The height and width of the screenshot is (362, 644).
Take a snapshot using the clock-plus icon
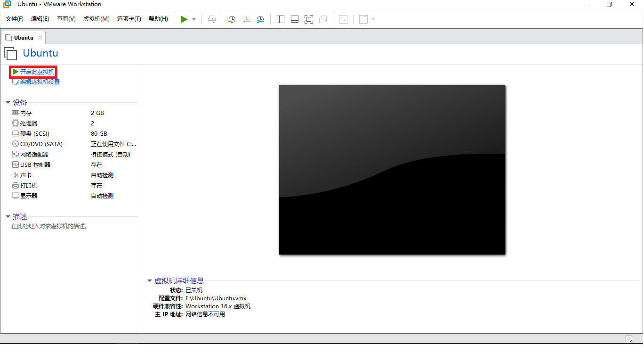(x=232, y=19)
